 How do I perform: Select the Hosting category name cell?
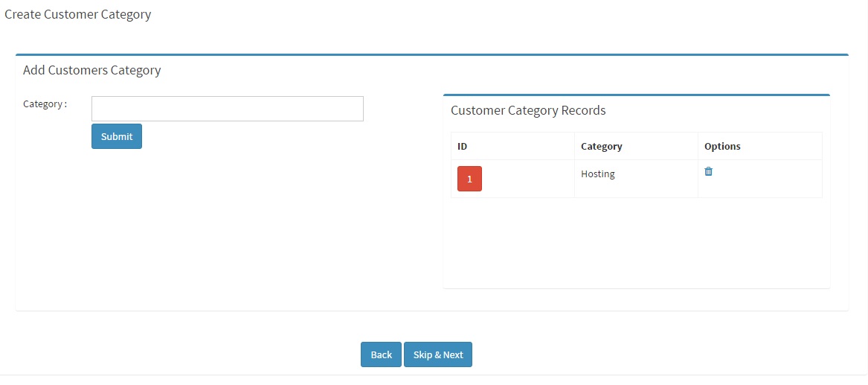[x=636, y=179]
